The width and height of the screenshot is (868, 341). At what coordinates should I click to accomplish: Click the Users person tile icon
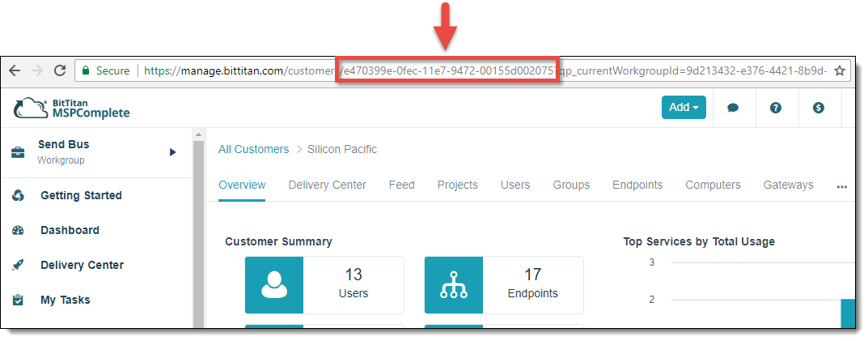click(x=274, y=285)
